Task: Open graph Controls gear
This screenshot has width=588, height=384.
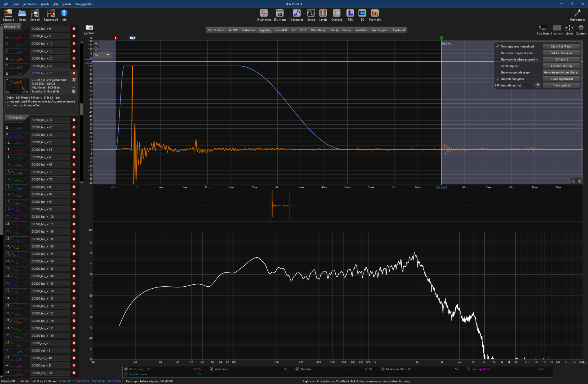Action: click(x=581, y=30)
